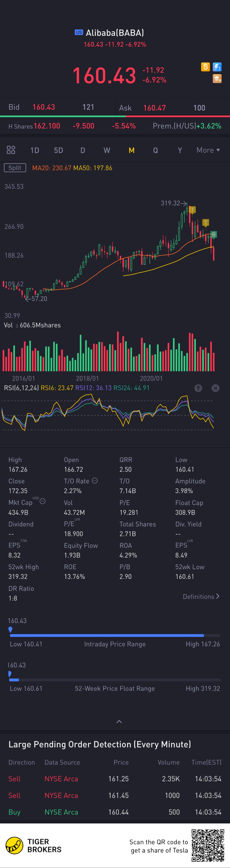Tap the MA50: 197.86 indicator label
This screenshot has height=868, width=230.
(93, 168)
